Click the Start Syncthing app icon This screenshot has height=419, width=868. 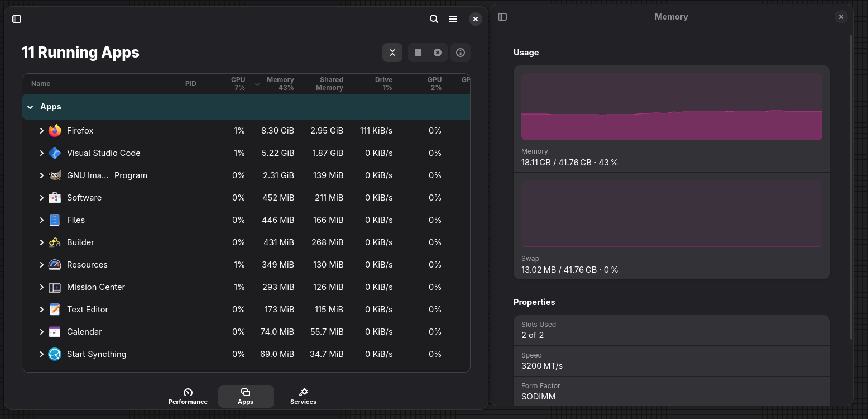point(55,354)
